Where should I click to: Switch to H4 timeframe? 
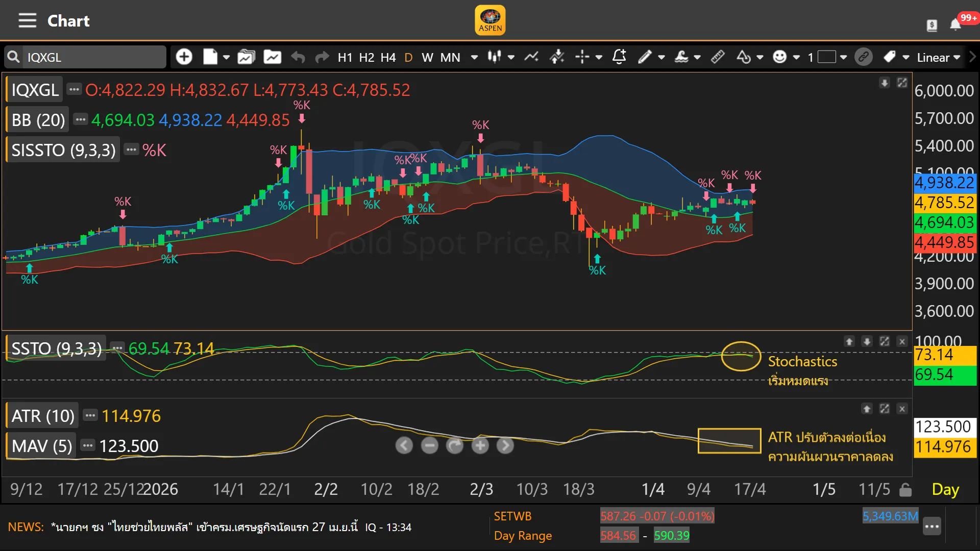tap(388, 57)
